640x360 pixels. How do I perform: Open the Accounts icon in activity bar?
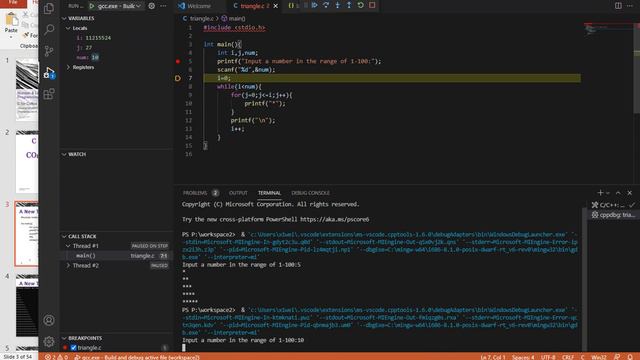click(x=49, y=320)
